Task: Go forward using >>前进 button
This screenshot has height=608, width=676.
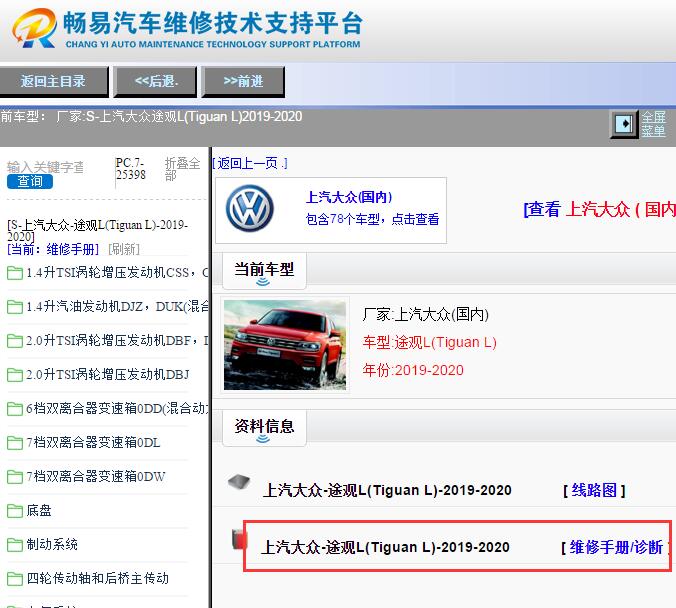Action: (243, 81)
